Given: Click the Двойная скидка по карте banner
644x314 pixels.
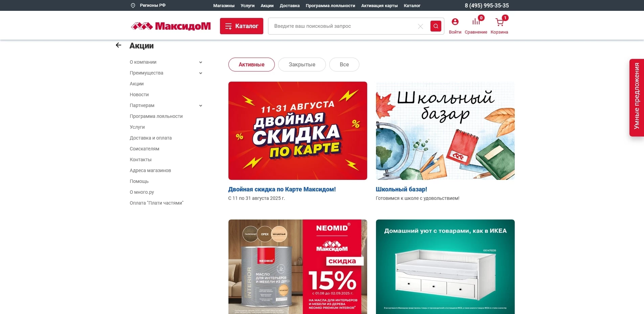Looking at the screenshot, I should coord(298,131).
